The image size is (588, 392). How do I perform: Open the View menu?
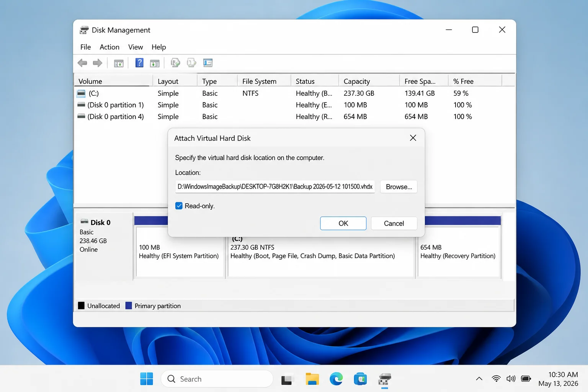pos(136,47)
